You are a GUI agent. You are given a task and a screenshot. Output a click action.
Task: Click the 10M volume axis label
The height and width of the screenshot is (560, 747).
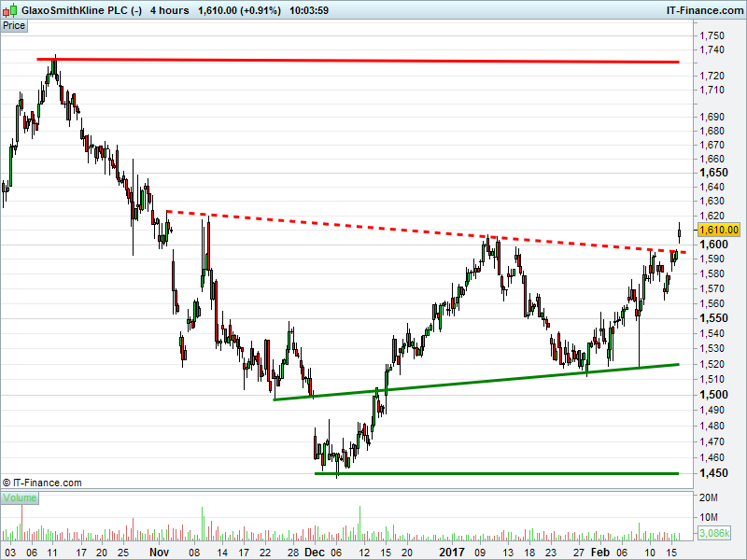709,517
